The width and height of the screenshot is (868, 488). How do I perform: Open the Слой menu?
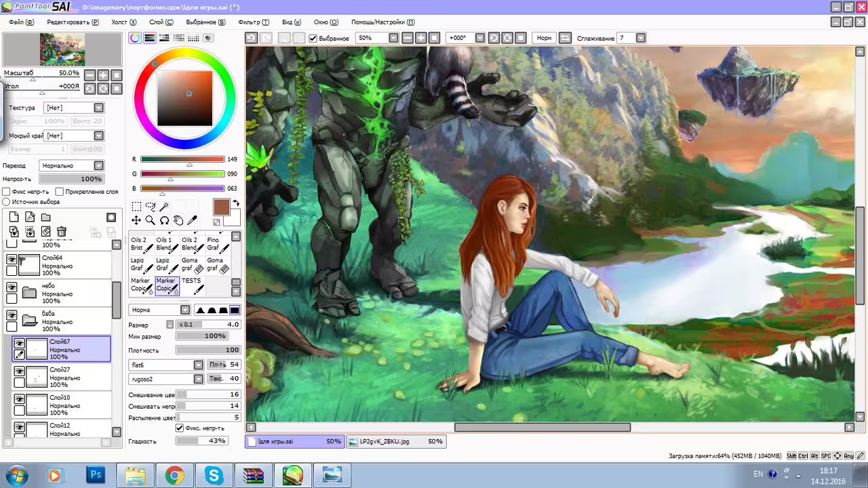click(x=161, y=22)
